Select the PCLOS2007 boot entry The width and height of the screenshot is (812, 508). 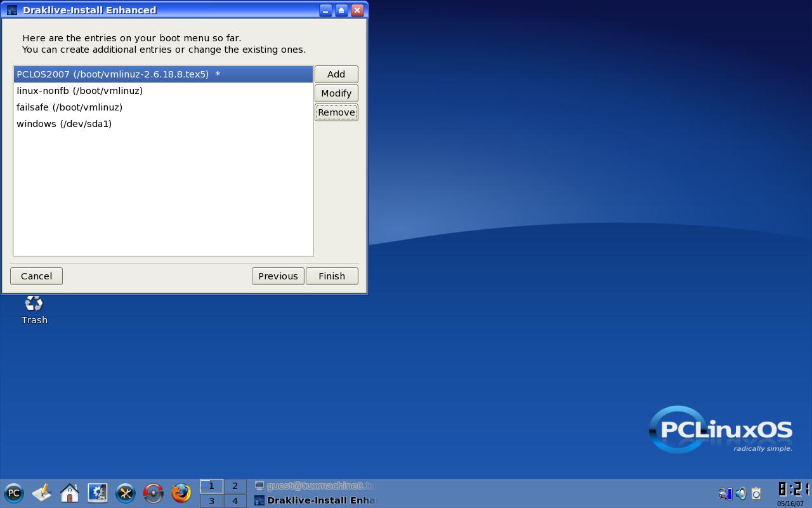point(163,74)
